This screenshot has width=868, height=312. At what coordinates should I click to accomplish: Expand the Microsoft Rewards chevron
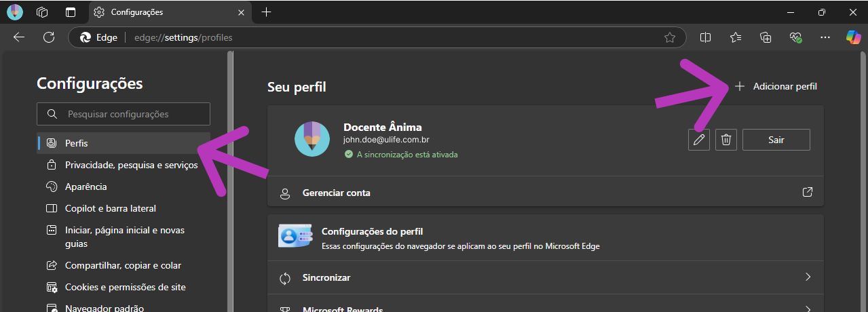click(x=808, y=309)
